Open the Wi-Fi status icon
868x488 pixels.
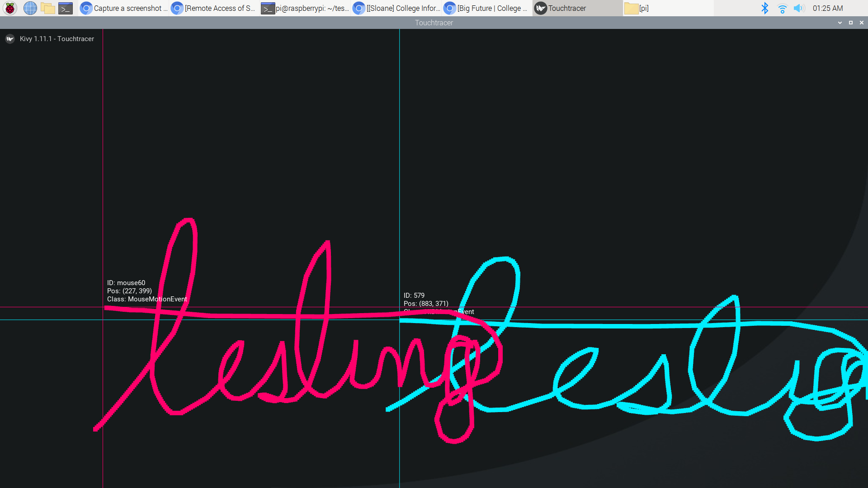tap(782, 8)
